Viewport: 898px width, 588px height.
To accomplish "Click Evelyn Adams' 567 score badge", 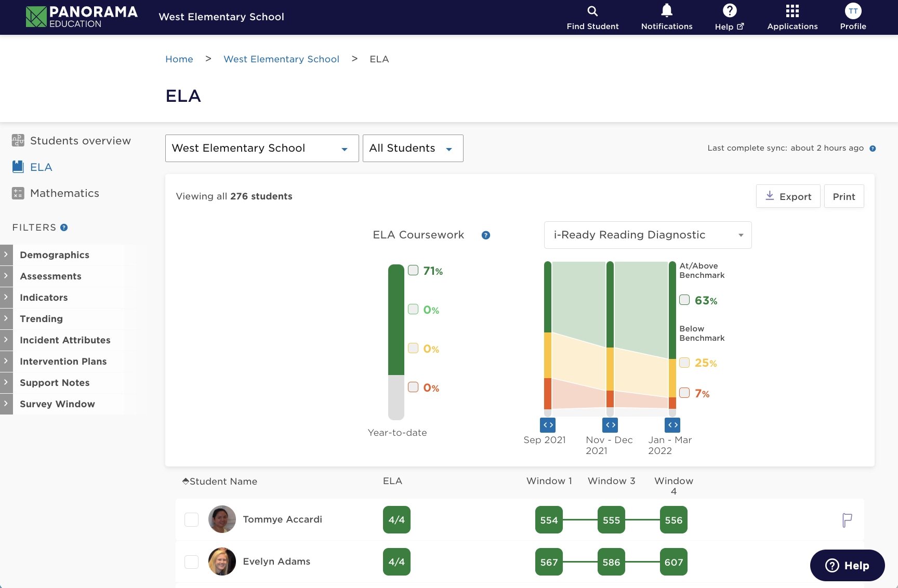I will click(549, 562).
